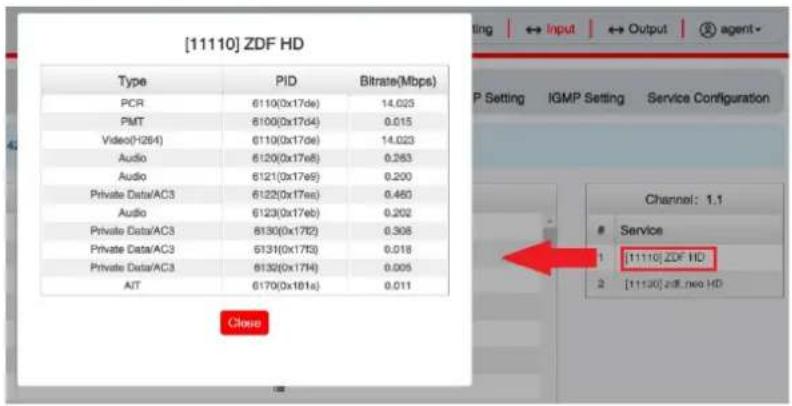Viewport: 792px width, 406px height.
Task: Click the Service column header
Action: pos(641,230)
